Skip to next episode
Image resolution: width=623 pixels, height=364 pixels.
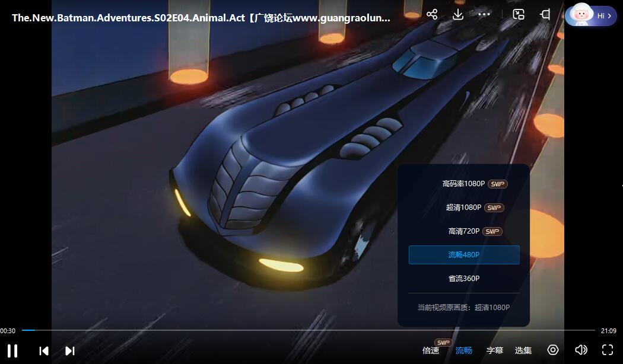69,350
